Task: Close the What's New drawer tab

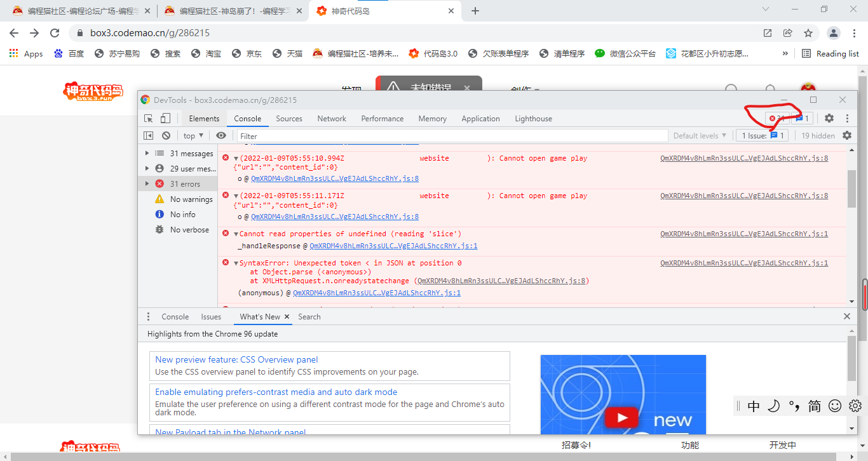Action: tap(287, 316)
